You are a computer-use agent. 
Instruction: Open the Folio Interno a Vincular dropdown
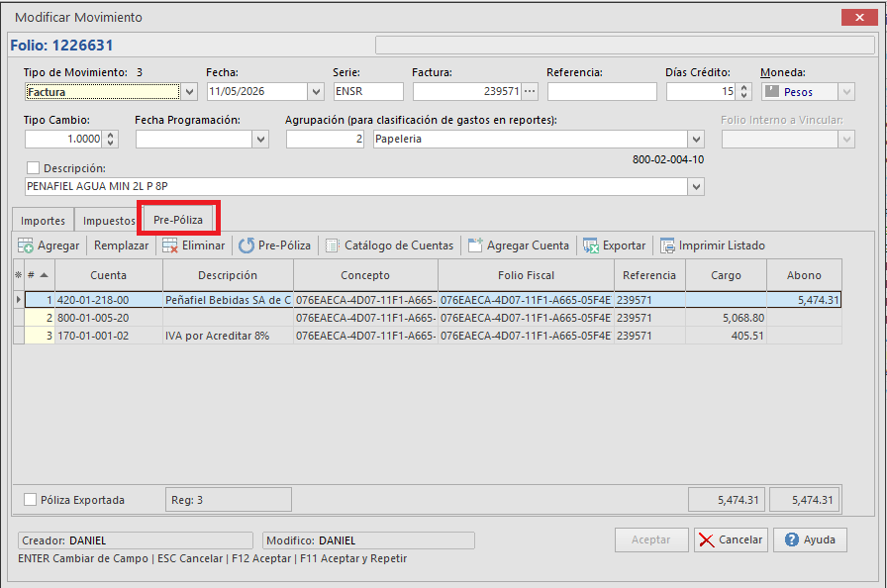point(846,140)
